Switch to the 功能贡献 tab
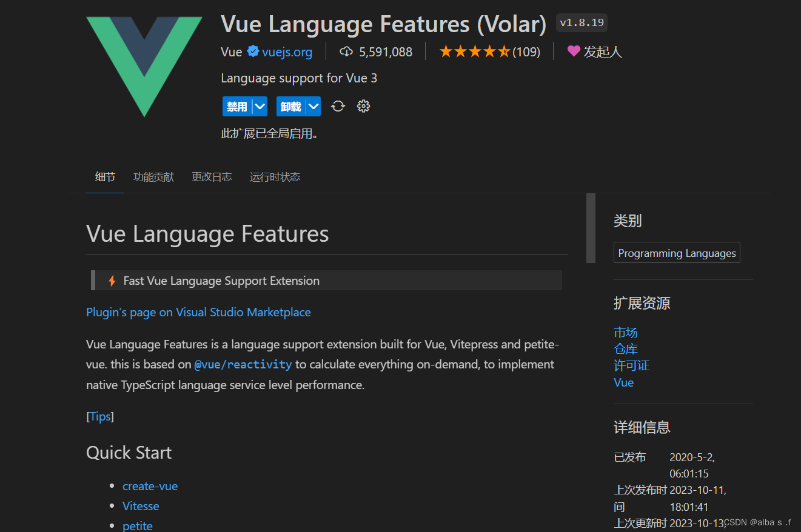Viewport: 801px width, 532px height. (153, 176)
